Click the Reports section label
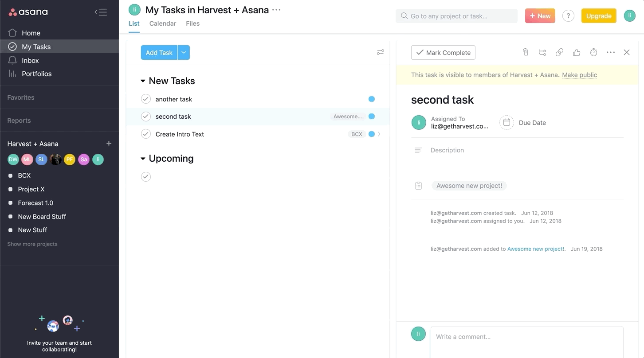644x358 pixels. (19, 121)
